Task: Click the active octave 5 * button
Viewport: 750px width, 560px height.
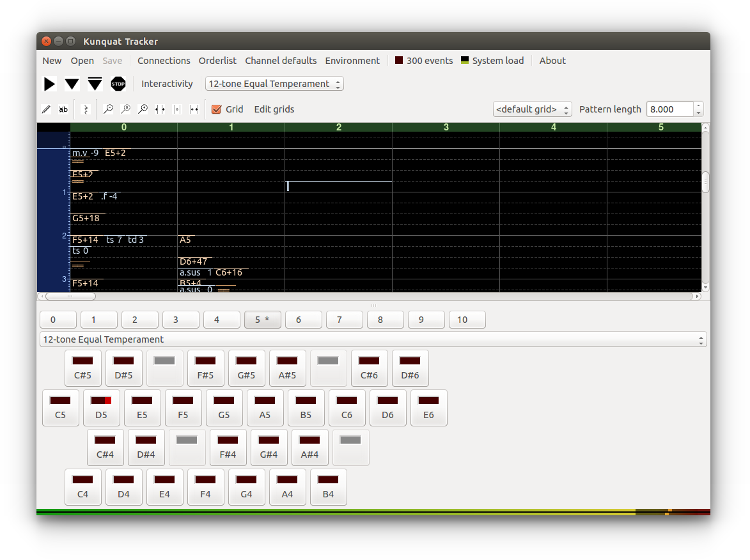Action: tap(263, 320)
